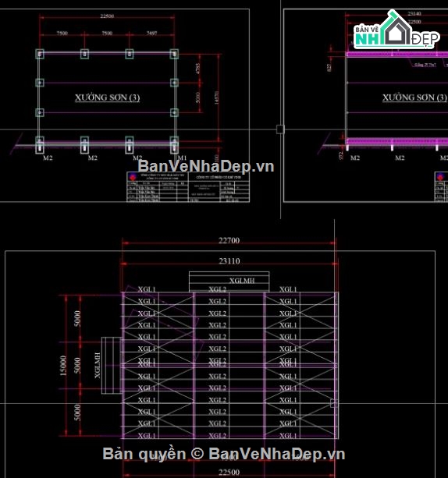Select XƯỞNG SƠN (3) title in left foundation plan
This screenshot has width=448, height=478.
108,97
